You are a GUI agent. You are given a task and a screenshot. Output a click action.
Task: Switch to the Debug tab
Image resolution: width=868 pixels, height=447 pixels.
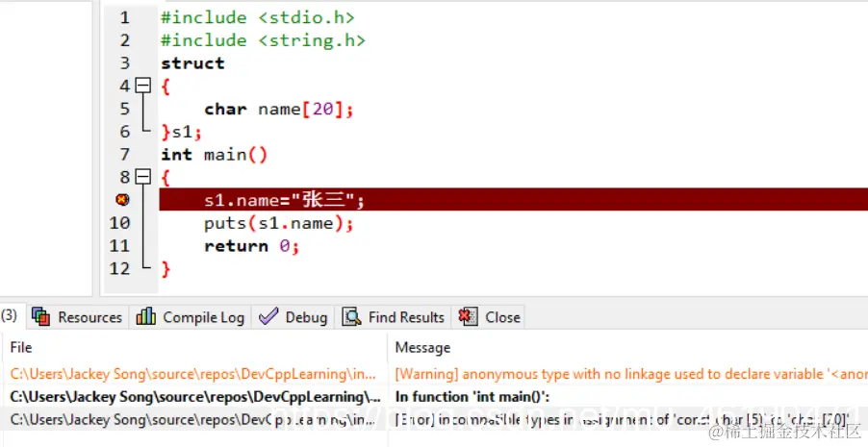(x=293, y=317)
